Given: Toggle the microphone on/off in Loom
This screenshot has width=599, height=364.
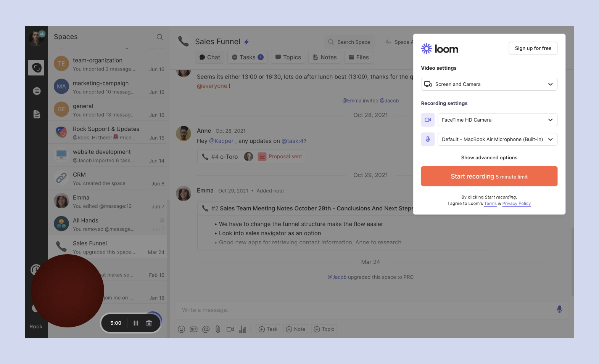Looking at the screenshot, I should point(428,139).
